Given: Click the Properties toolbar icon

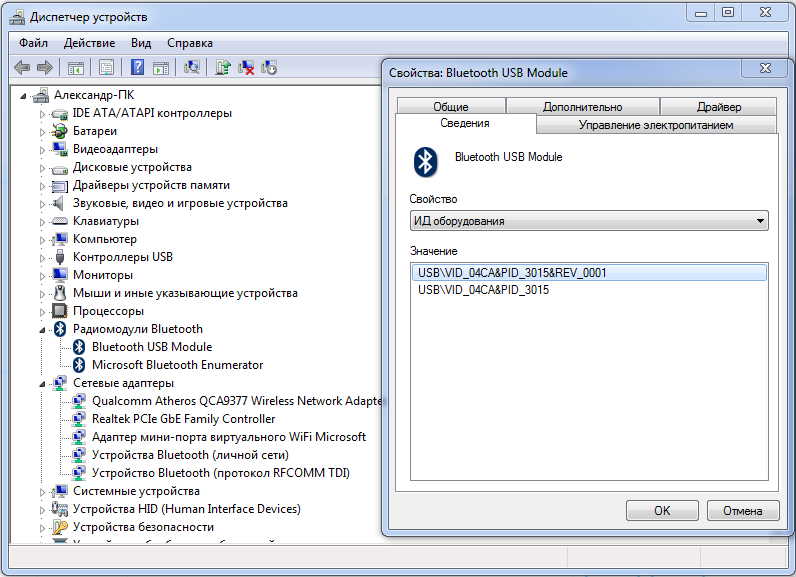Looking at the screenshot, I should (x=106, y=68).
